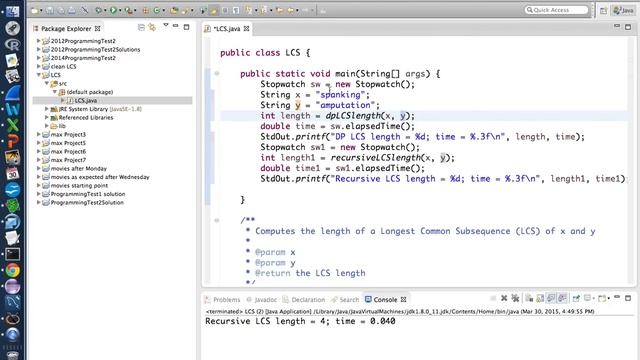Expand the max Project3 project
640x360 pixels.
(x=38, y=134)
